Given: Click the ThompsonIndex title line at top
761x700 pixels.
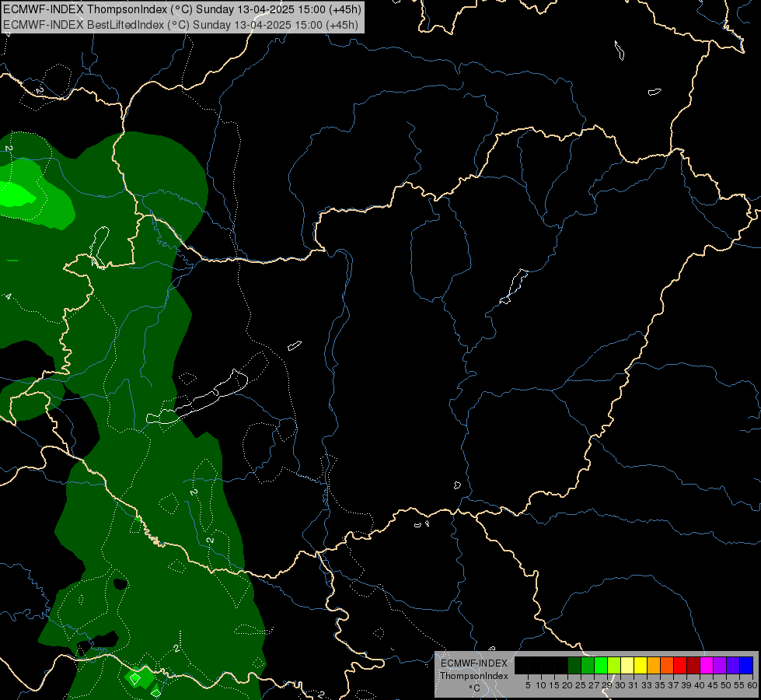Looking at the screenshot, I should (x=182, y=9).
